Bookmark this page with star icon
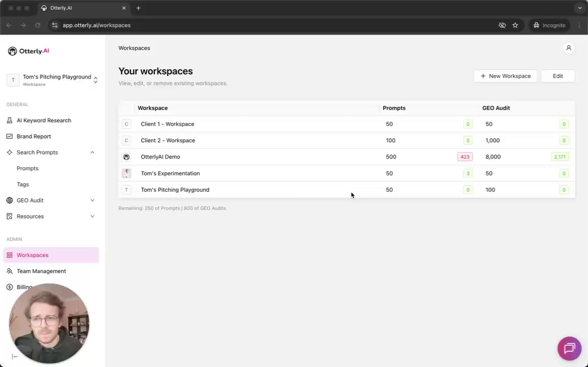The width and height of the screenshot is (588, 367). [x=515, y=25]
